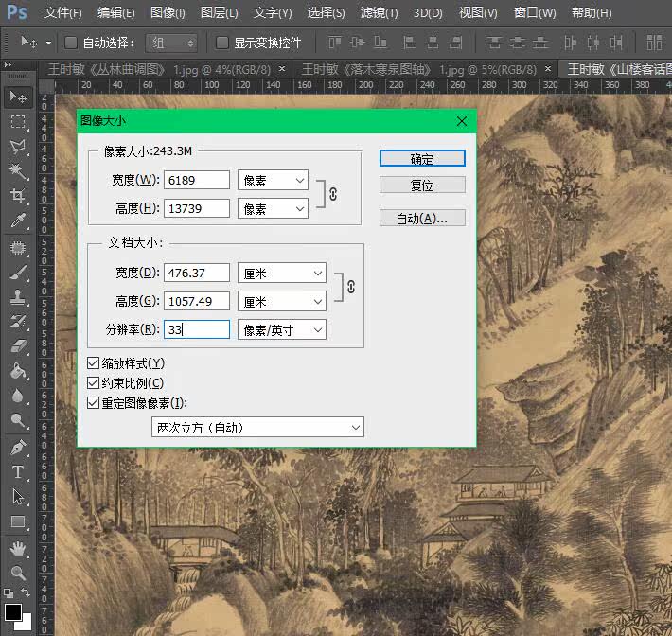This screenshot has height=636, width=672.
Task: Select the Paint Bucket tool
Action: (18, 371)
